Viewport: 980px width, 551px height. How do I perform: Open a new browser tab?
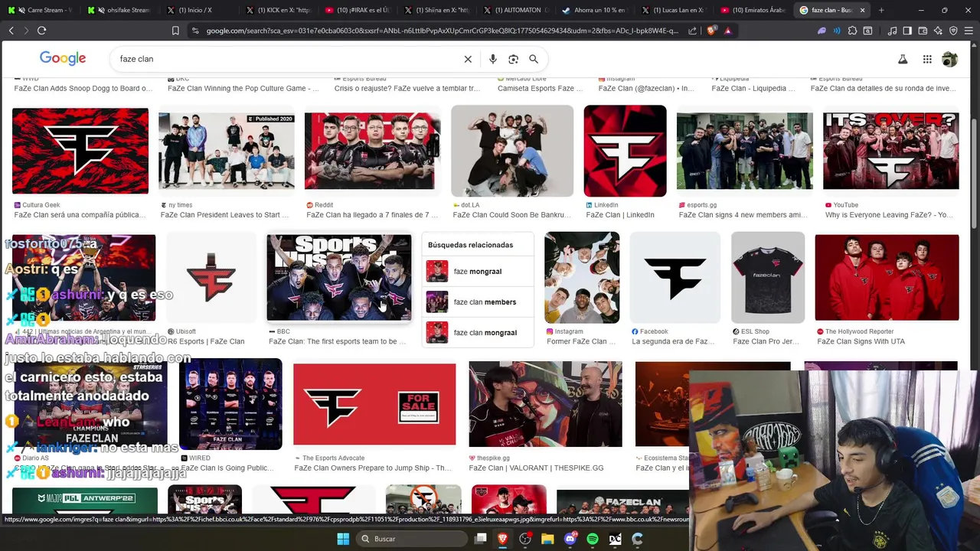(x=881, y=10)
